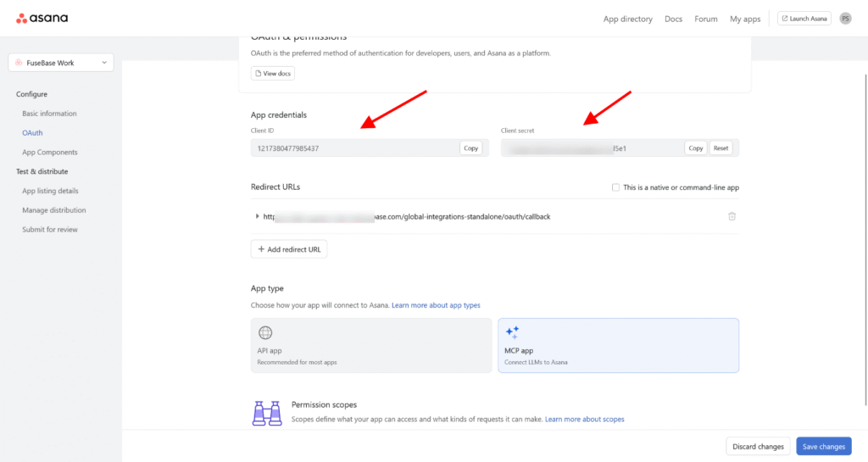
Task: Open App listing details in sidebar
Action: (50, 191)
